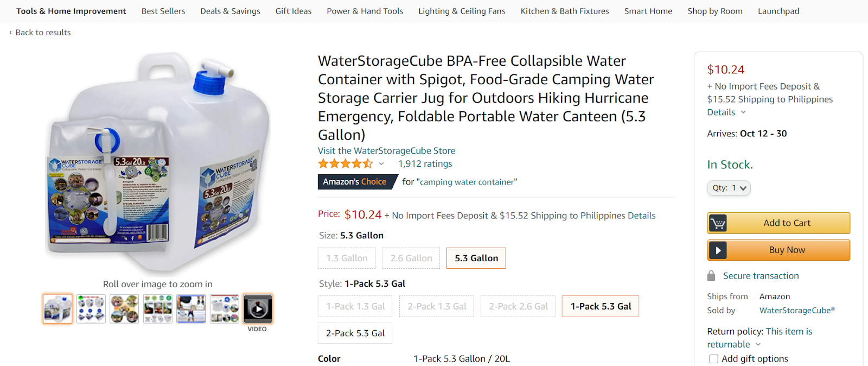Visit the WaterStorageCube Store link
Screen dimensions: 868x366
pos(386,150)
